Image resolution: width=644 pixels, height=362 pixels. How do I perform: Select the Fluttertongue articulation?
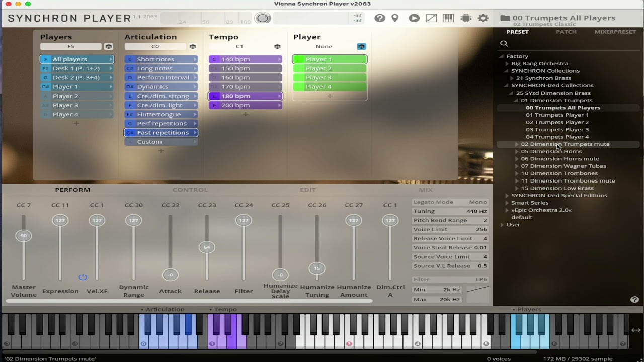click(161, 114)
